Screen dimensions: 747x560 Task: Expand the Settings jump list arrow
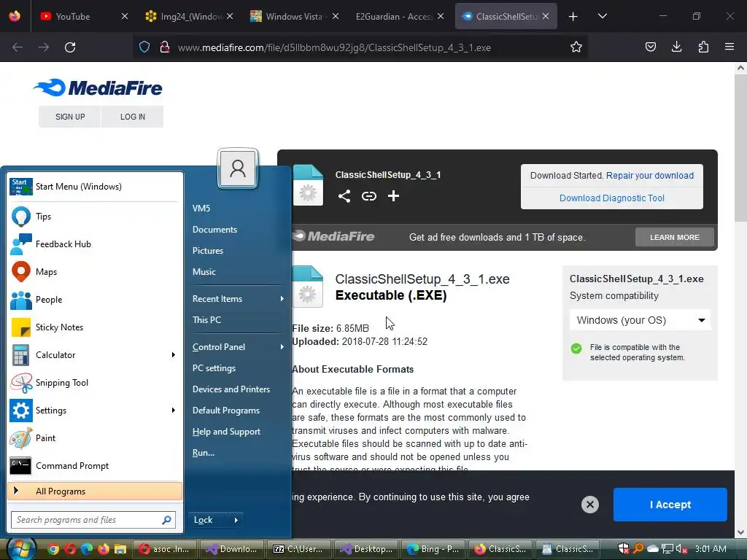tap(174, 410)
